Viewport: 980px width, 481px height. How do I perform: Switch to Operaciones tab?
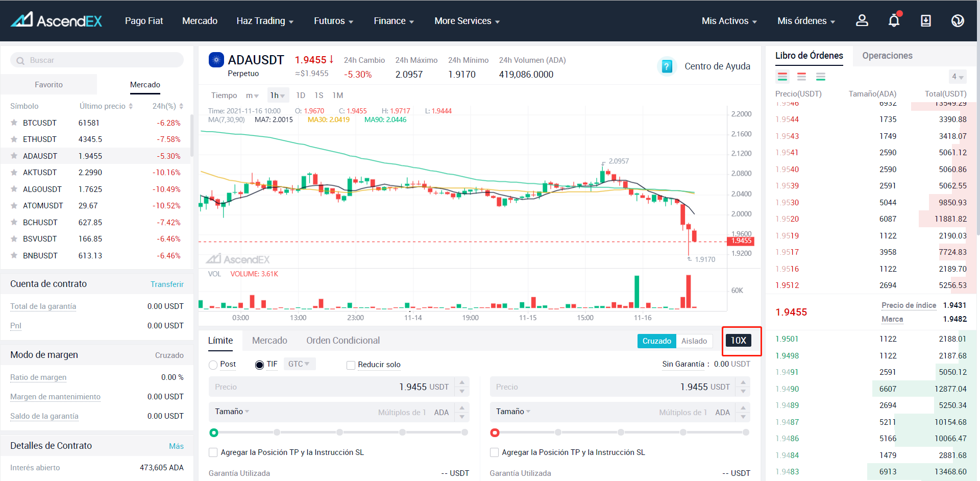coord(887,56)
